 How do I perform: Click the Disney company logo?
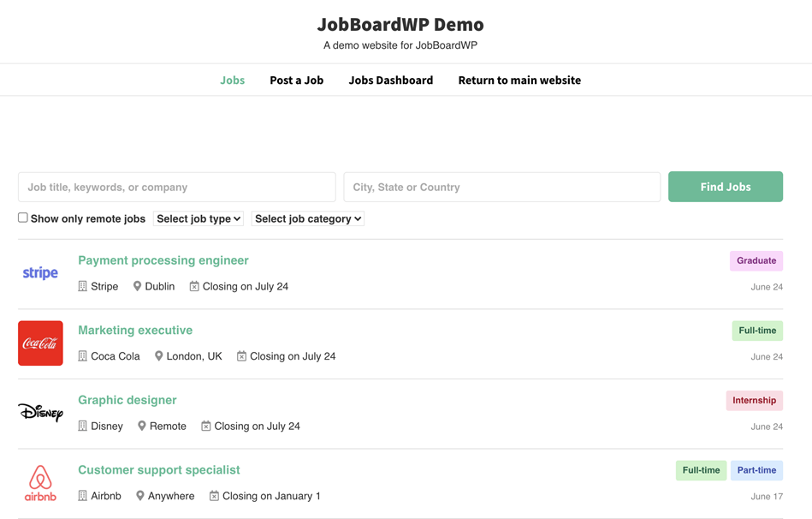(x=40, y=413)
